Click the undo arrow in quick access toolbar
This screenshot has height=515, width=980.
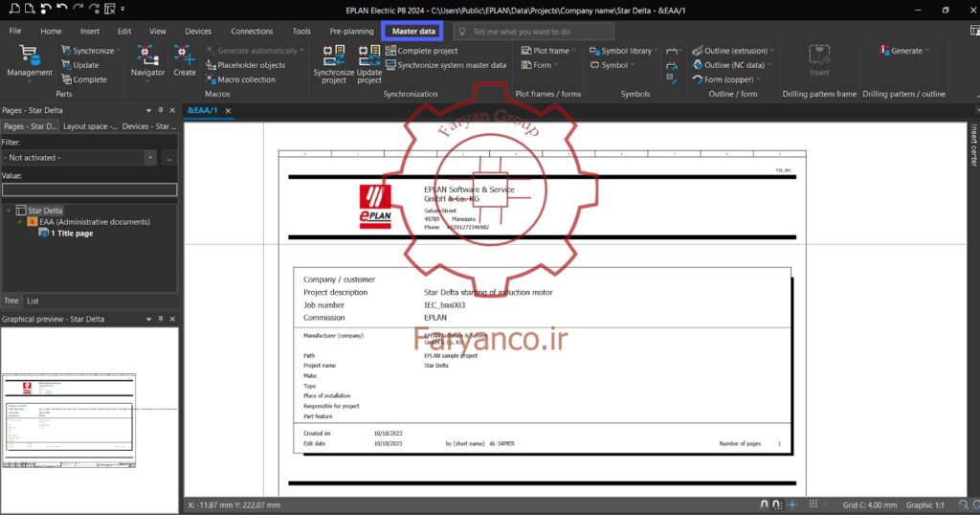click(61, 9)
